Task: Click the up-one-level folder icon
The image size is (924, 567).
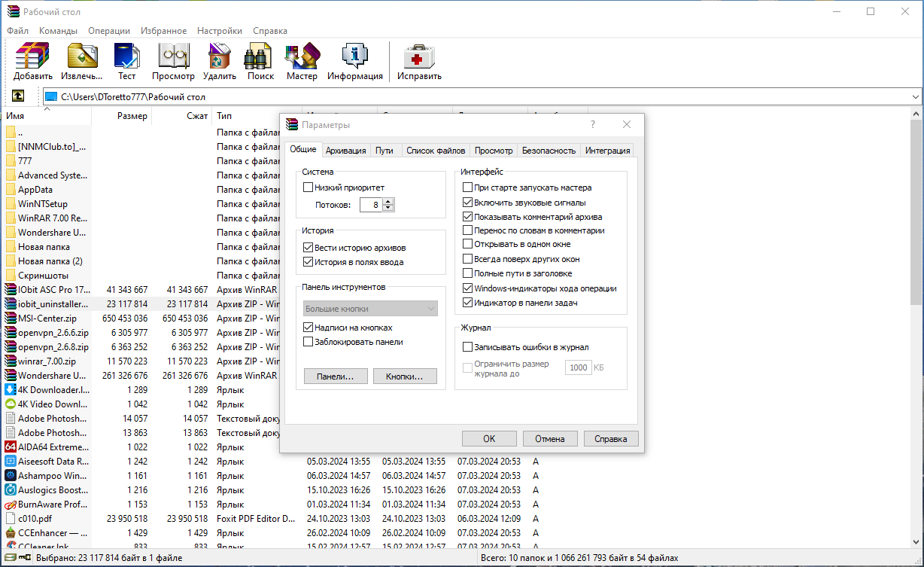Action: pos(18,96)
